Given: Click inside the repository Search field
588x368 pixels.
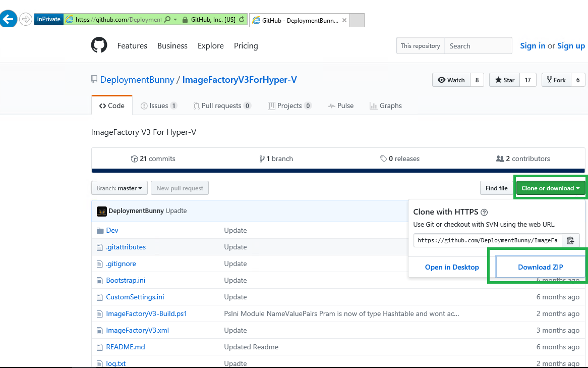Looking at the screenshot, I should click(478, 46).
